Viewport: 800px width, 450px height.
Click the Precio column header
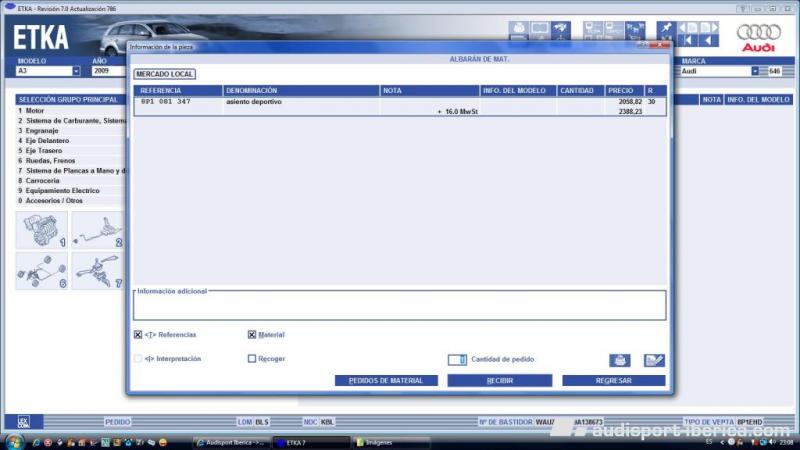pyautogui.click(x=624, y=91)
